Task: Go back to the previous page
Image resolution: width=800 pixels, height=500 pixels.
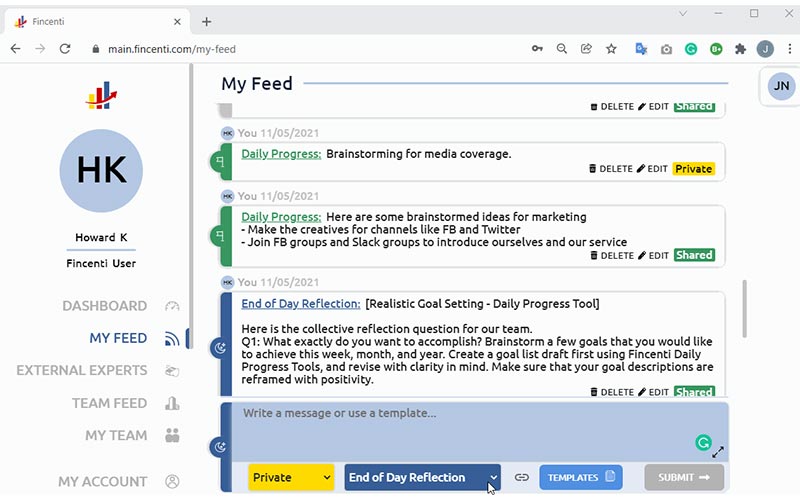Action: (x=16, y=49)
